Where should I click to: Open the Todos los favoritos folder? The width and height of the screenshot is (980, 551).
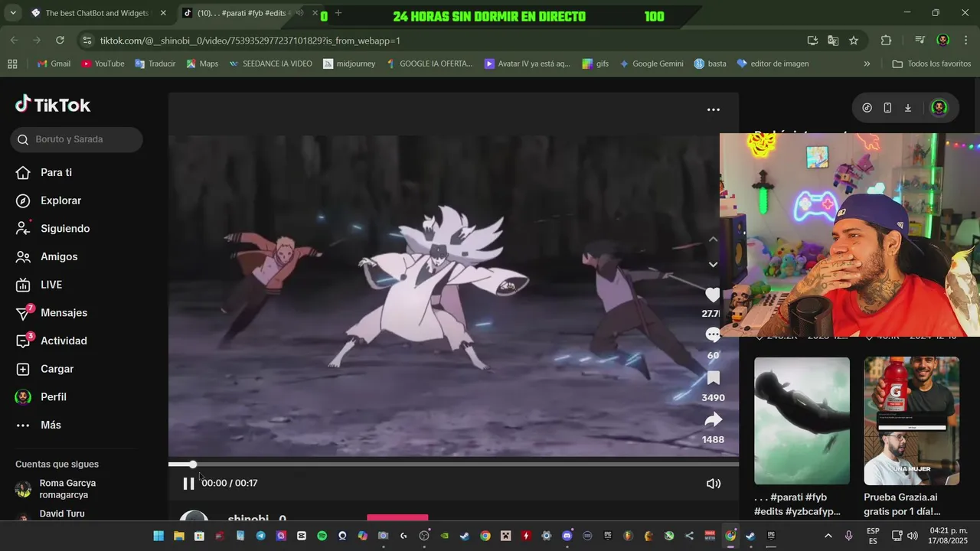click(932, 64)
